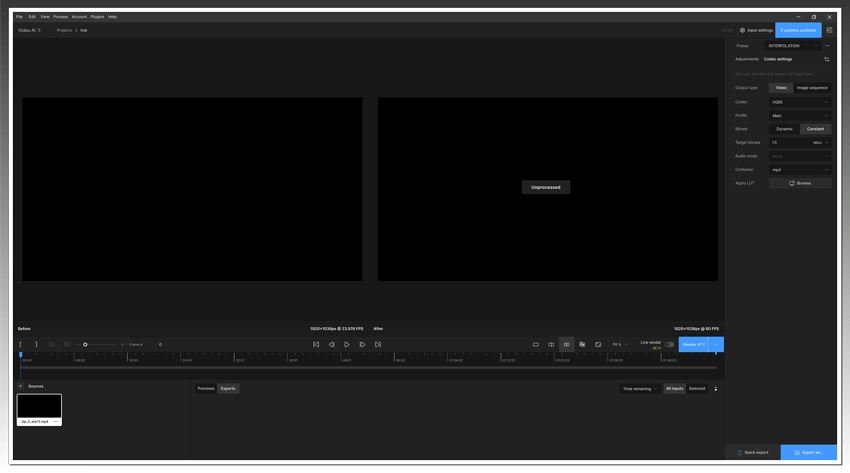Step back one frame
The image size is (850, 473).
click(331, 345)
